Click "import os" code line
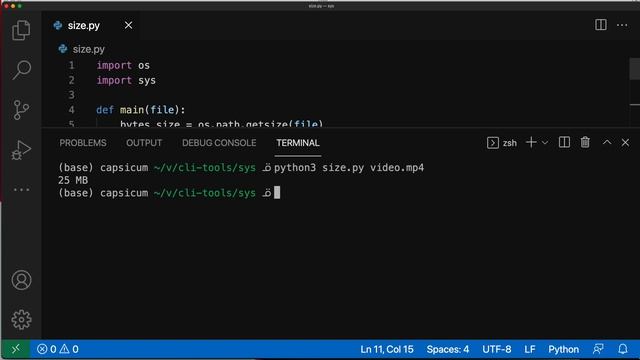Viewport: 640px width, 360px height. [123, 65]
